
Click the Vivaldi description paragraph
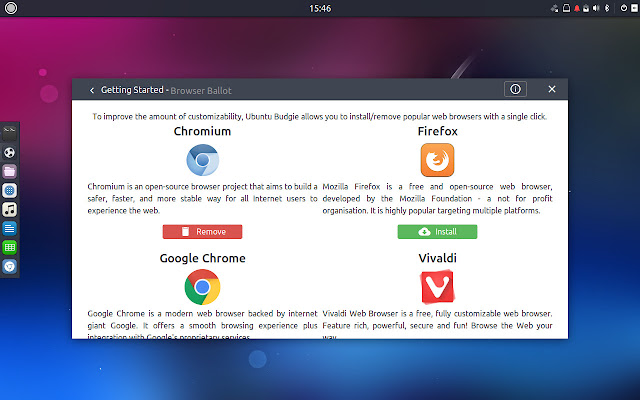coord(437,324)
